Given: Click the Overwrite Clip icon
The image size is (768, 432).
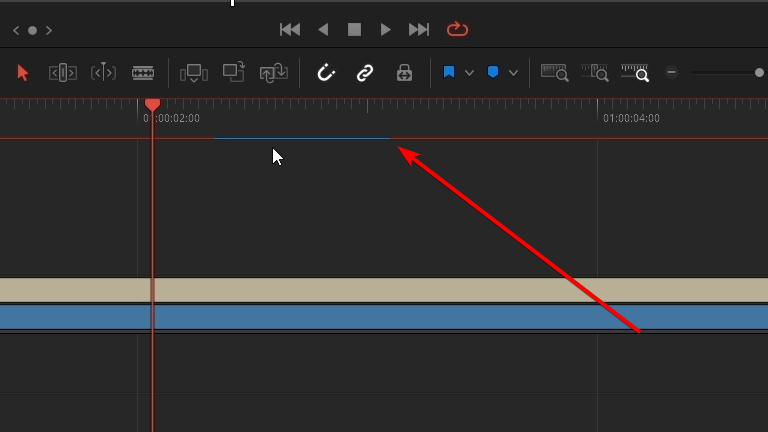Looking at the screenshot, I should (x=234, y=72).
